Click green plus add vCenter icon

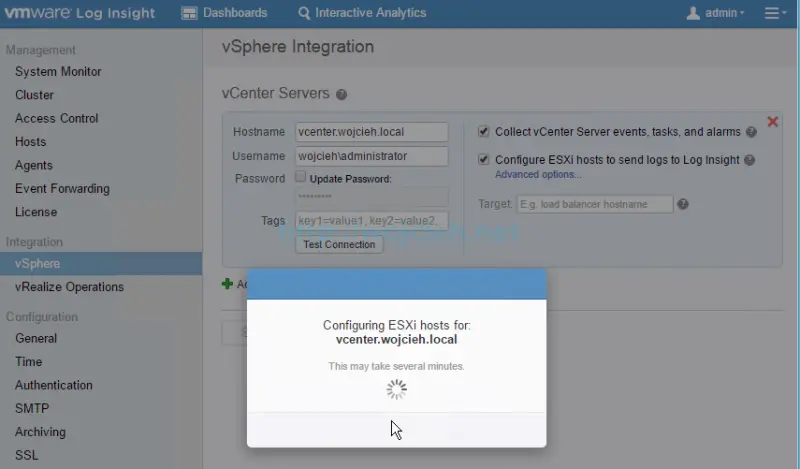pyautogui.click(x=228, y=284)
